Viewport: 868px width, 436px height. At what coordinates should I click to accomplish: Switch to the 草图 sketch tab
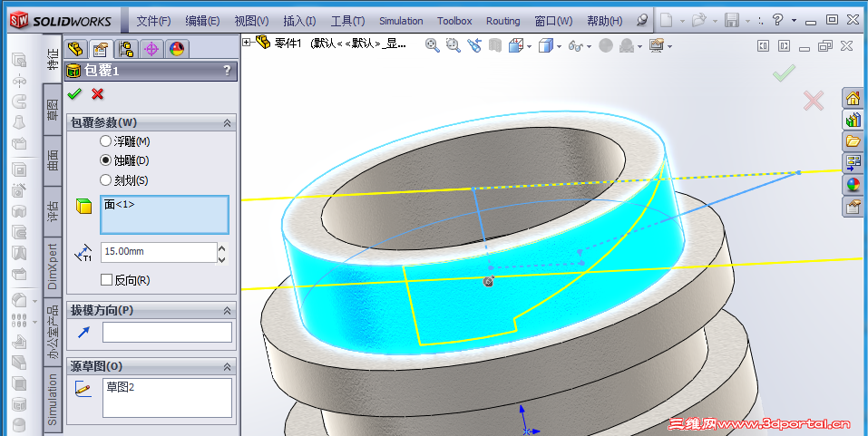53,111
